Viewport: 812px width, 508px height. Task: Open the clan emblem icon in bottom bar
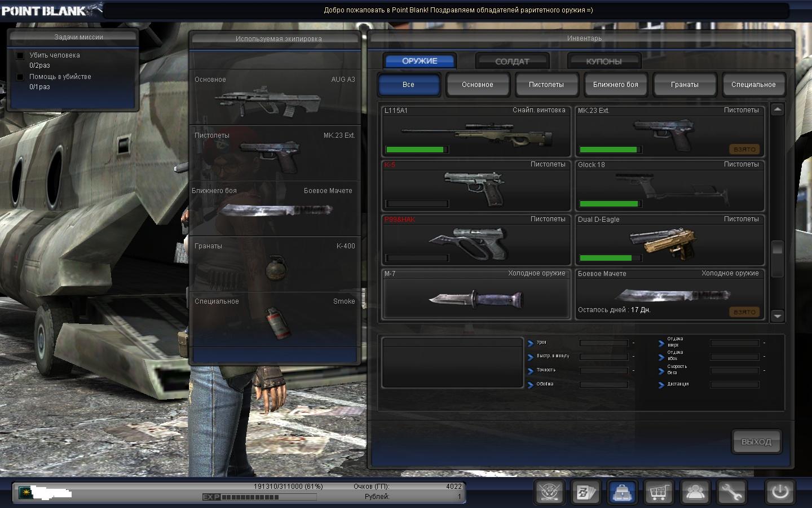(x=550, y=492)
